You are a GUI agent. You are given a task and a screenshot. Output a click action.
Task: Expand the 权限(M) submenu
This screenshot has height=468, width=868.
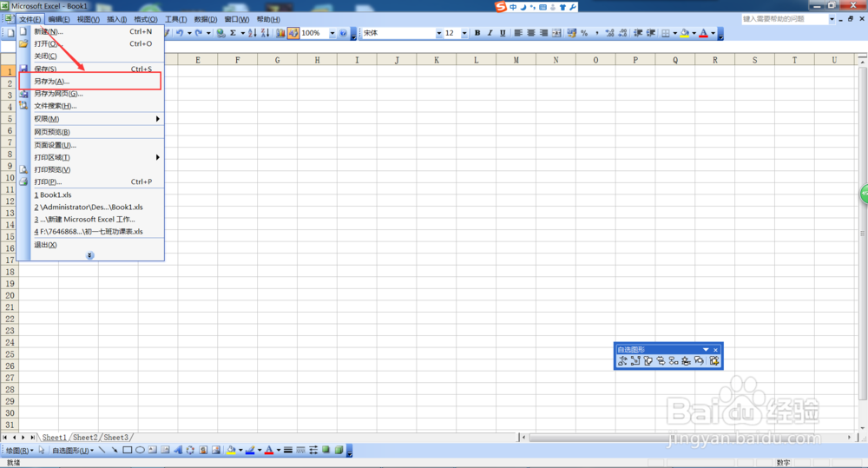point(97,119)
